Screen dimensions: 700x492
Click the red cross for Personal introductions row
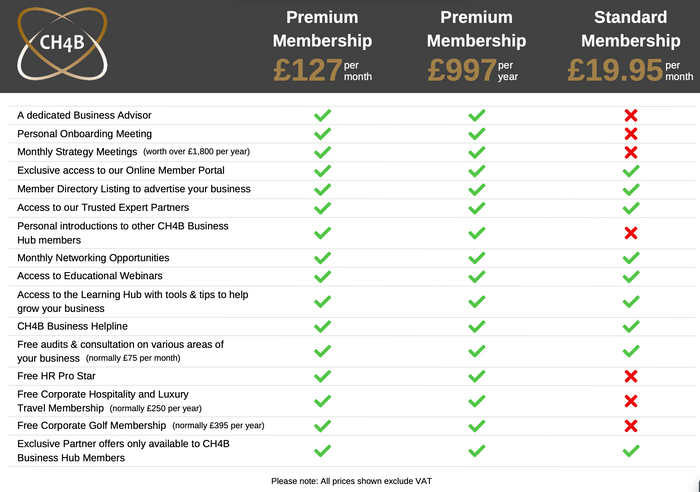[631, 233]
